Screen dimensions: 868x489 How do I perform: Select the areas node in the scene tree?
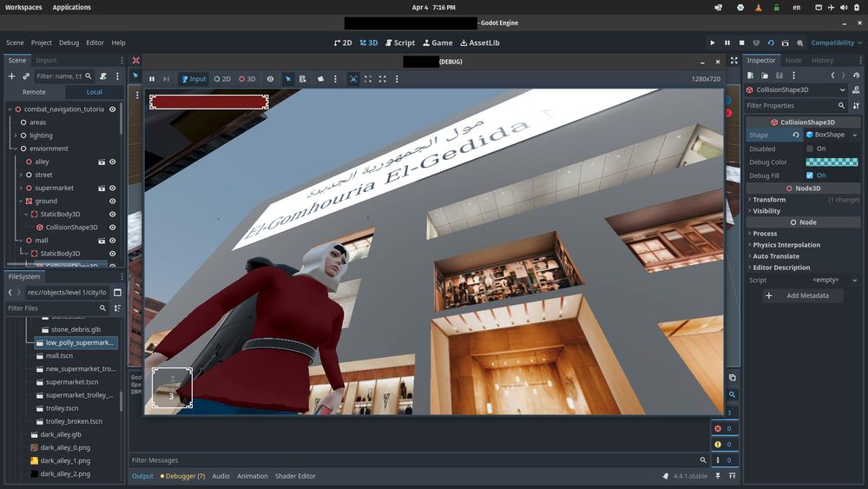click(37, 122)
